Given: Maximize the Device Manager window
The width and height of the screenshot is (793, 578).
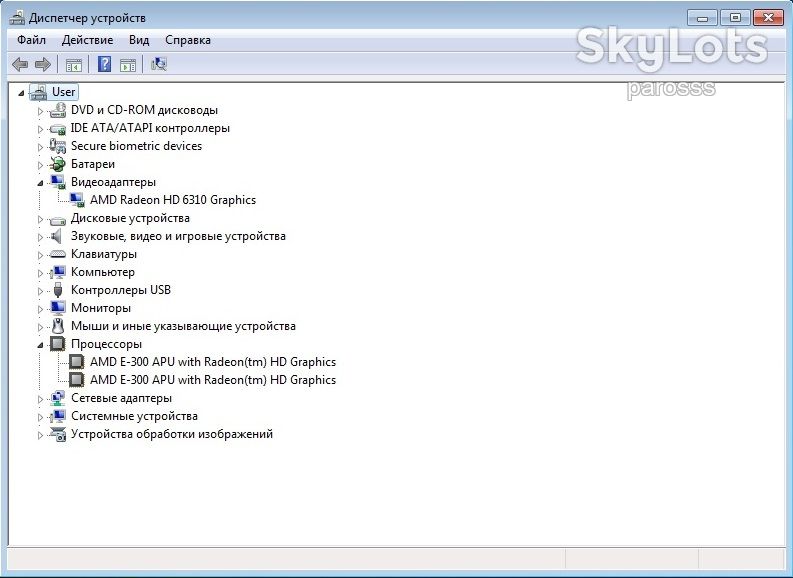Looking at the screenshot, I should coord(735,18).
